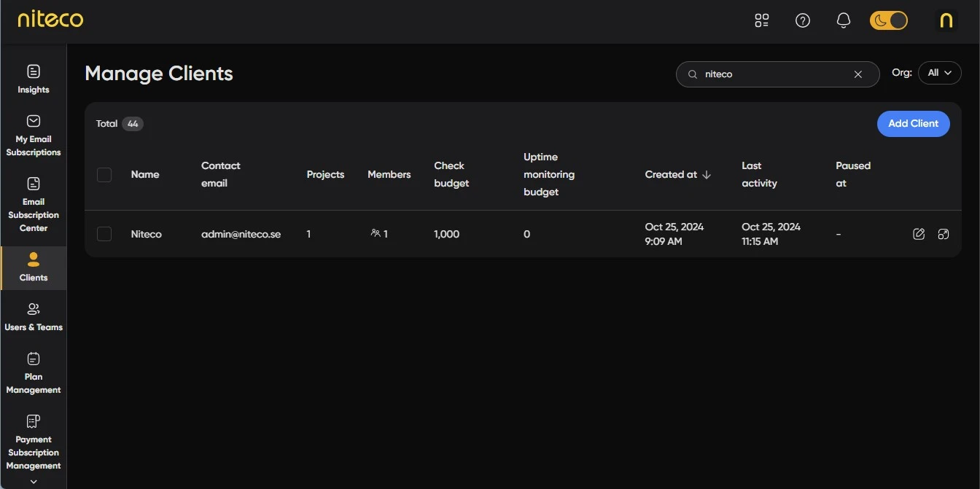Click the Total 44 count badge
Viewport: 980px width, 489px height.
pyautogui.click(x=133, y=124)
